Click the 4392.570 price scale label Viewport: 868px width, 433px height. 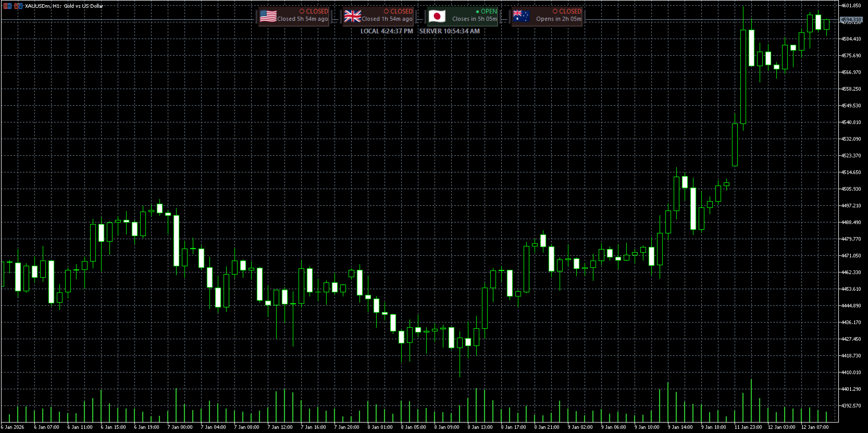[851, 406]
